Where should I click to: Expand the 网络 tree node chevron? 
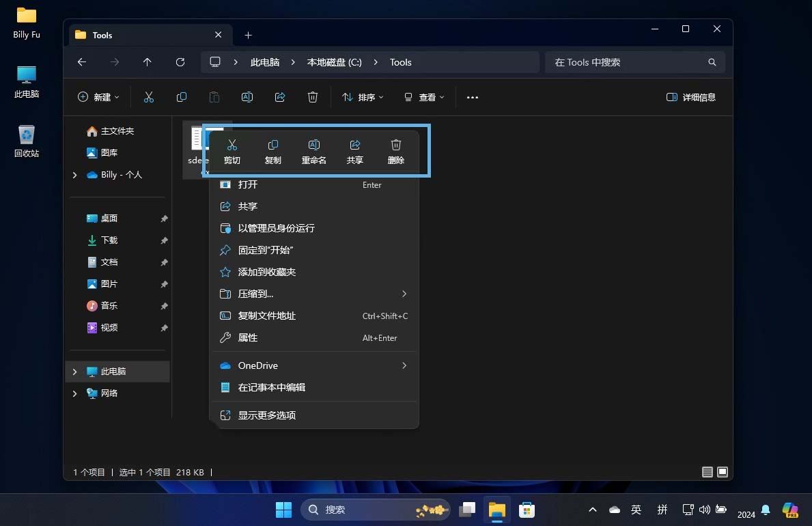[x=74, y=393]
